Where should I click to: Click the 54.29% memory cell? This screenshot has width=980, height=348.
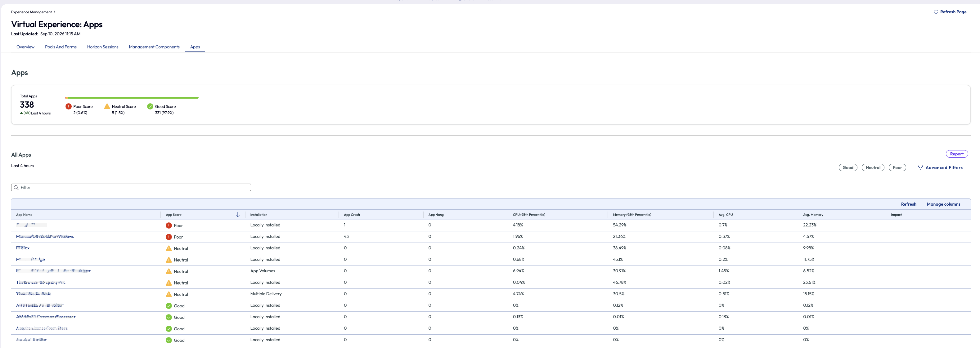pos(619,225)
